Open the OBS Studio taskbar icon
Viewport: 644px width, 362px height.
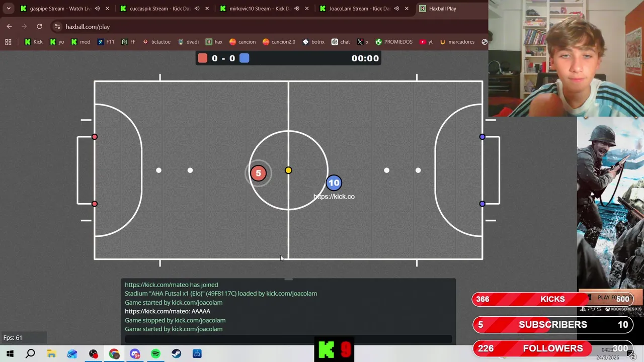coord(93,354)
